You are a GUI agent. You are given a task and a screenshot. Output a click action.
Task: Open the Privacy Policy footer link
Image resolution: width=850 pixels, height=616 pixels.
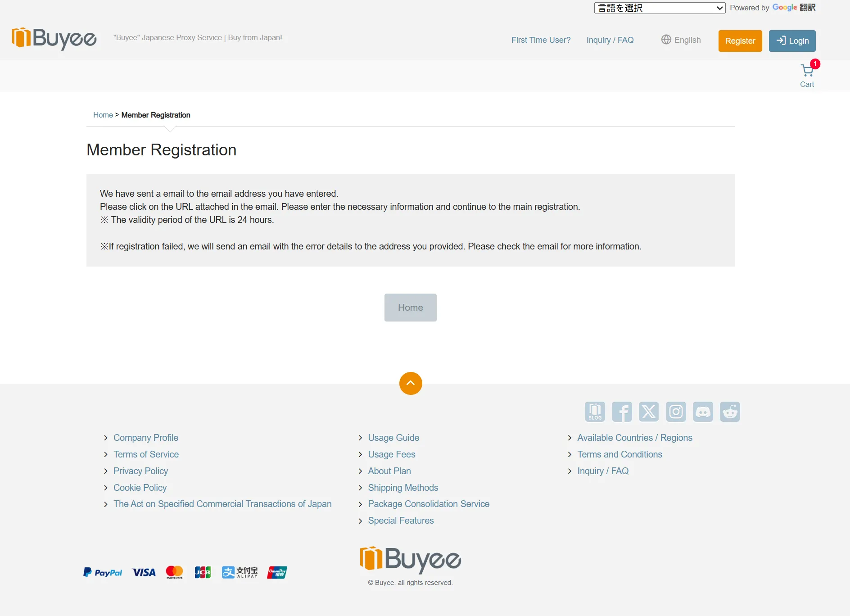140,471
